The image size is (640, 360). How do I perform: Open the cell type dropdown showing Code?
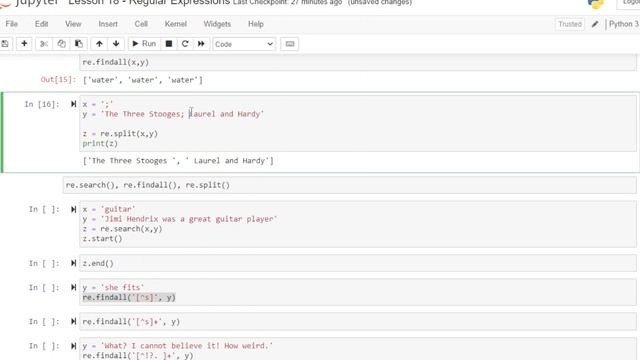coord(244,44)
